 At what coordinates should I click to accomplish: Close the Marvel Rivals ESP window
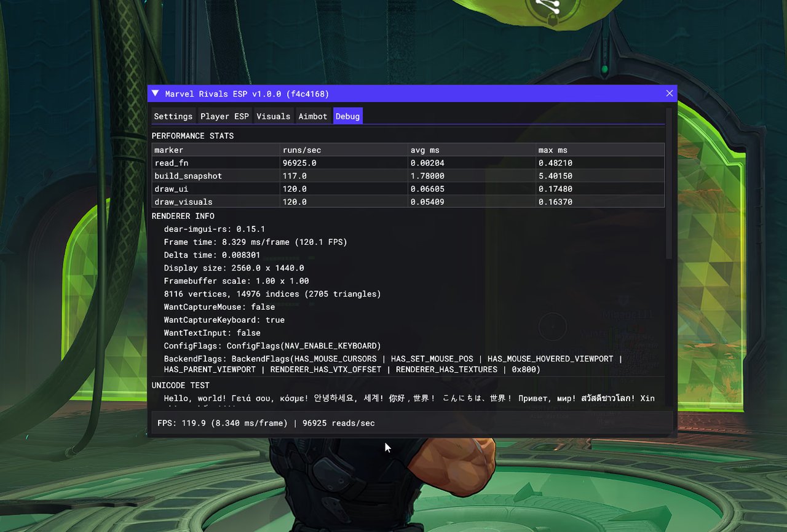pyautogui.click(x=670, y=93)
